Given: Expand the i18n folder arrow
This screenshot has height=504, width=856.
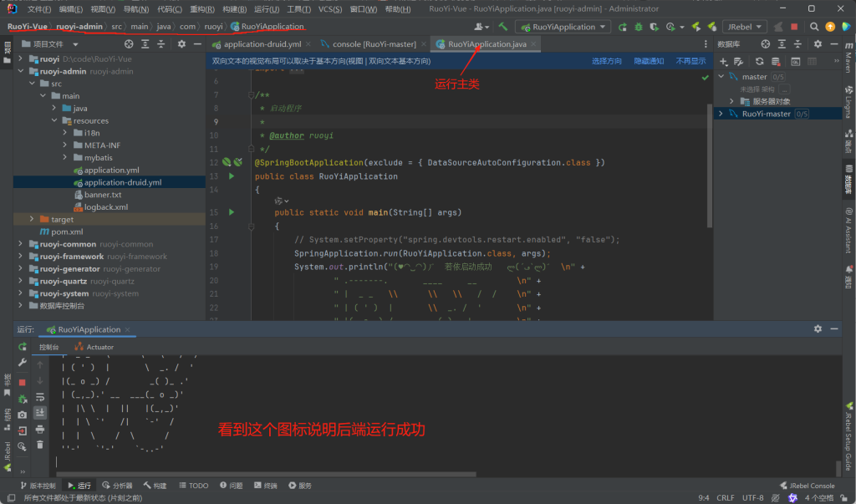Looking at the screenshot, I should pyautogui.click(x=65, y=133).
